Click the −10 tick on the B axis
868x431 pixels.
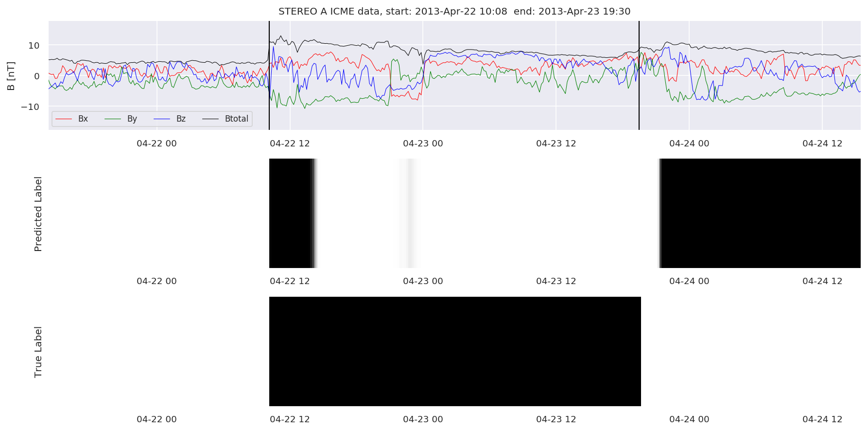[x=30, y=107]
